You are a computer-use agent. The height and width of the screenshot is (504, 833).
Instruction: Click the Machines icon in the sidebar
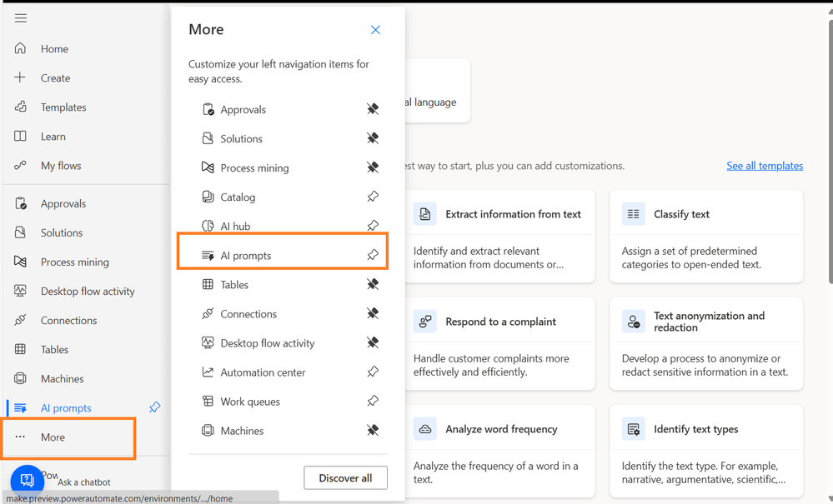[x=20, y=378]
